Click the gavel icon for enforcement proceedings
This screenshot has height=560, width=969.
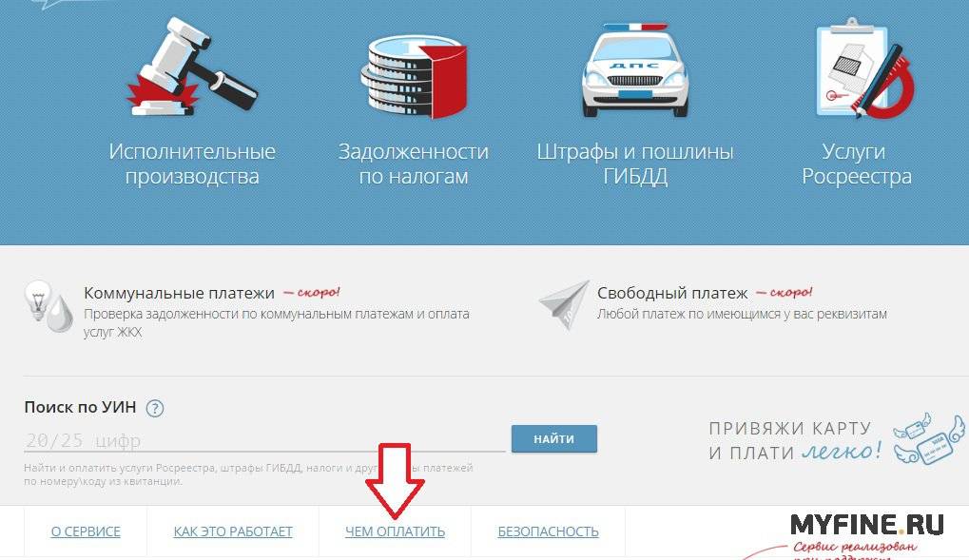point(192,67)
